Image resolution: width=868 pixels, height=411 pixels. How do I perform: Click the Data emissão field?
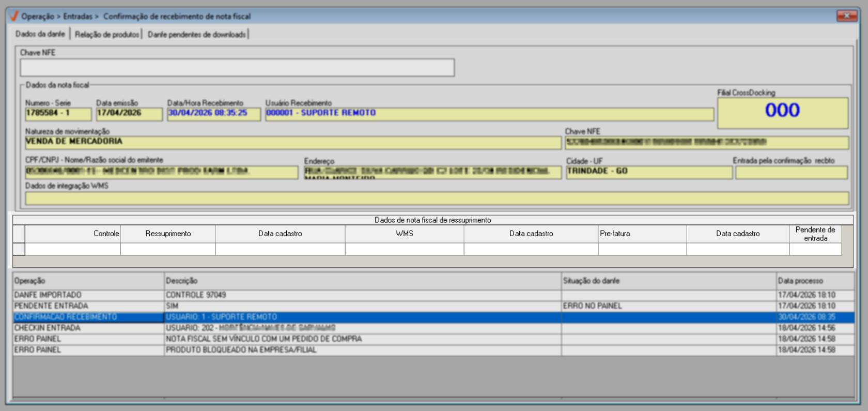point(129,114)
